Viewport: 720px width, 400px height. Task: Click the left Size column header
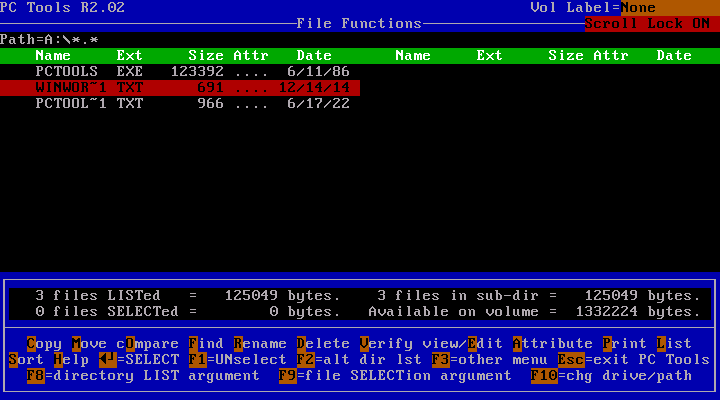click(x=206, y=56)
